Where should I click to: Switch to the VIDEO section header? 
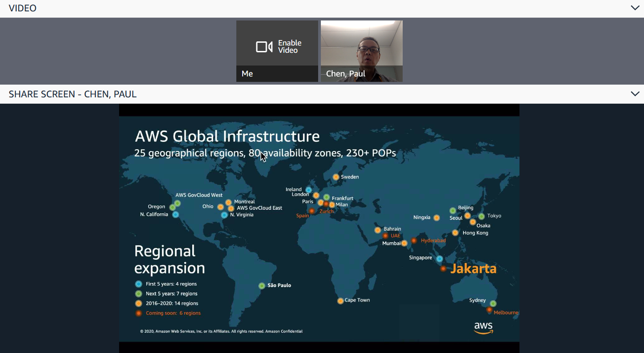22,8
